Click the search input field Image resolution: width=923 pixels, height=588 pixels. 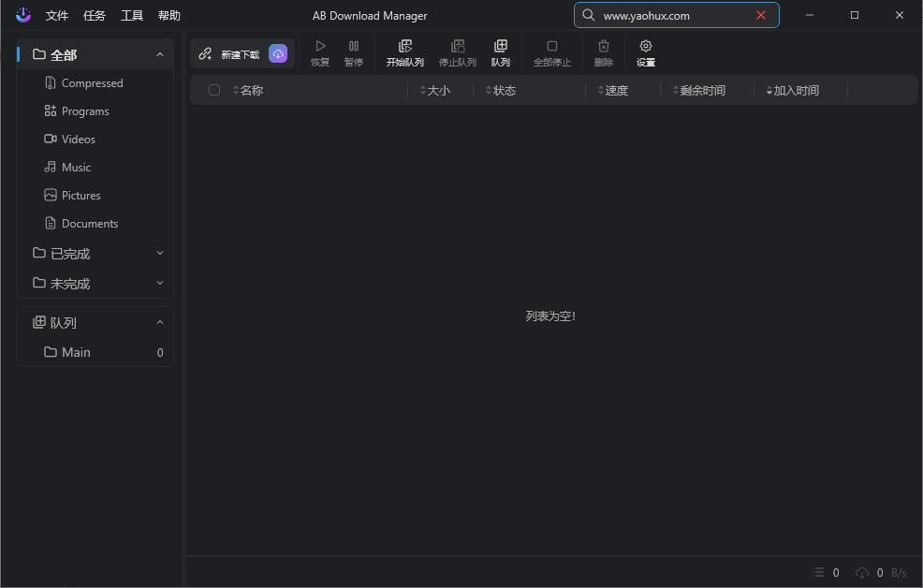tap(669, 15)
